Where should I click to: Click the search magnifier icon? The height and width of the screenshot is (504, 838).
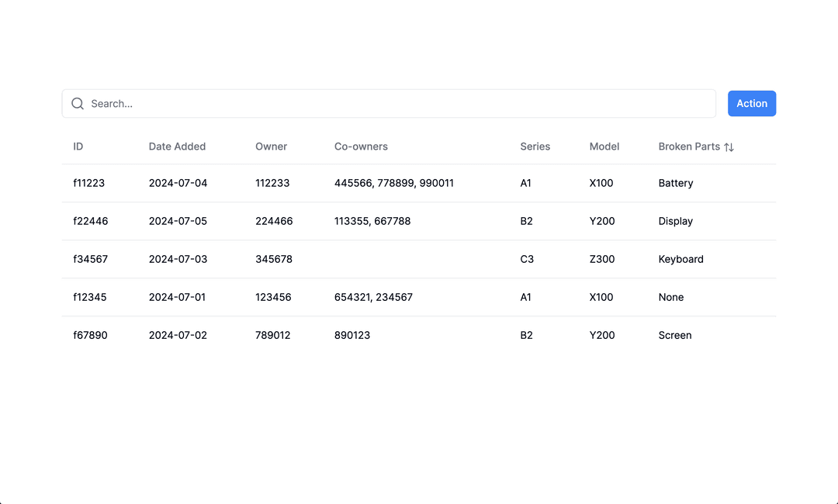tap(78, 103)
